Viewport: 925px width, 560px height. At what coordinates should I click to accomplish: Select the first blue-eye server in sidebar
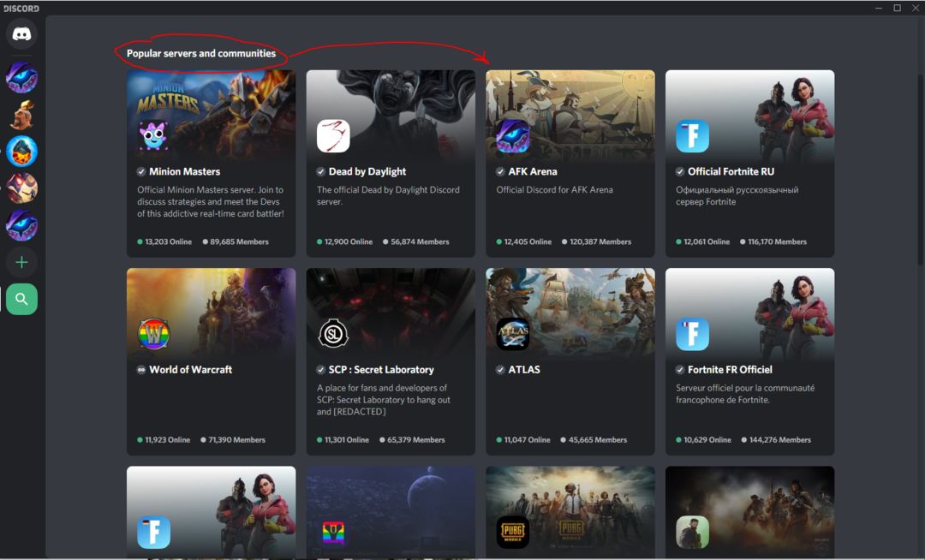[x=21, y=77]
